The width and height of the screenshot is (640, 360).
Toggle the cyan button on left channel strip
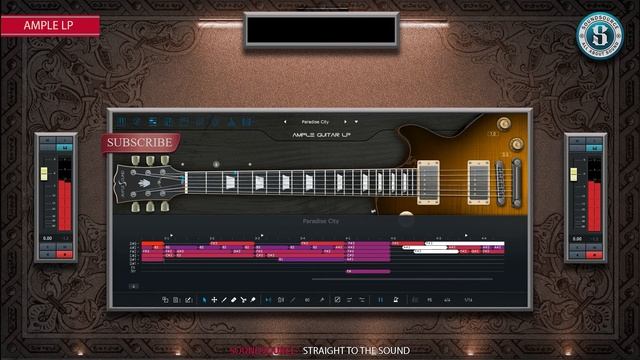pos(64,147)
